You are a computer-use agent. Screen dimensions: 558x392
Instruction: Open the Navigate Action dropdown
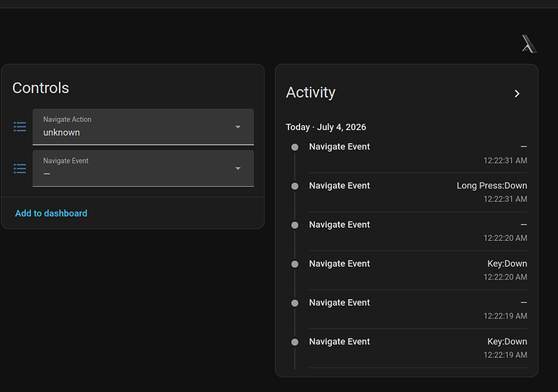(x=143, y=127)
